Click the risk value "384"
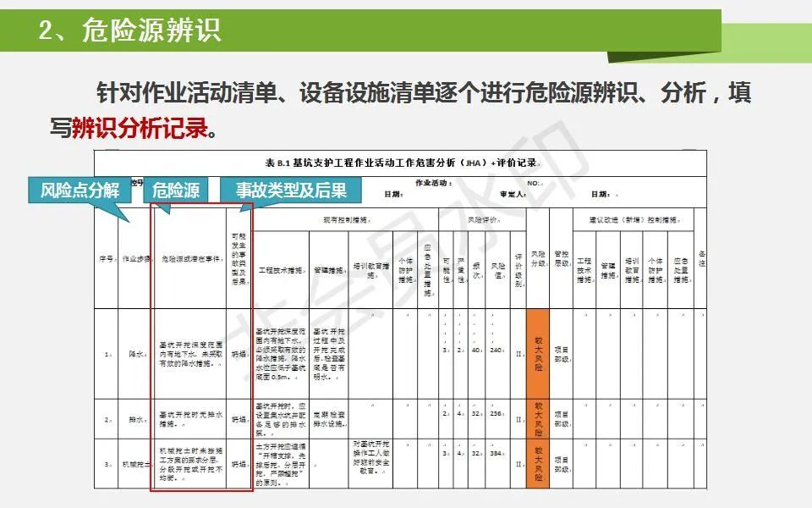 point(497,454)
